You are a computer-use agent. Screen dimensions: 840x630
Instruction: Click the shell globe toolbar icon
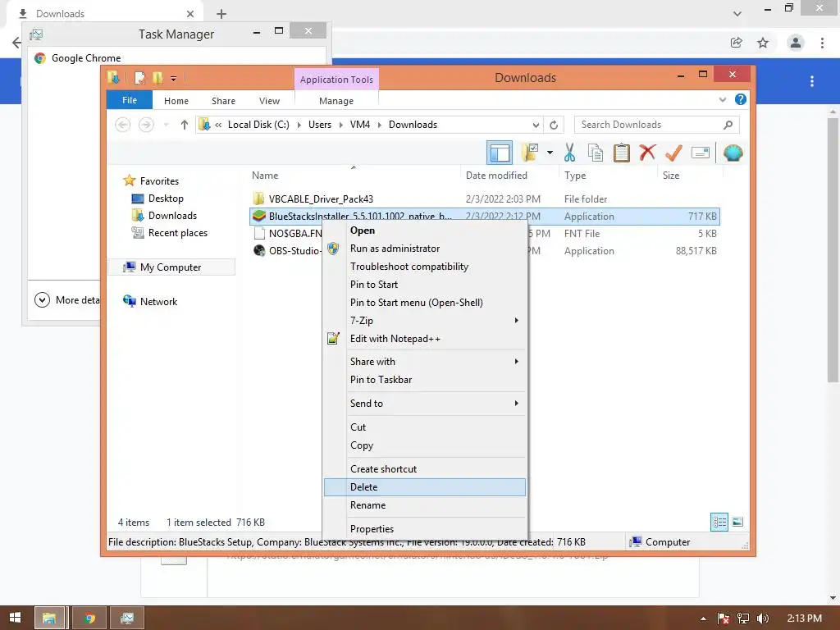coord(733,153)
